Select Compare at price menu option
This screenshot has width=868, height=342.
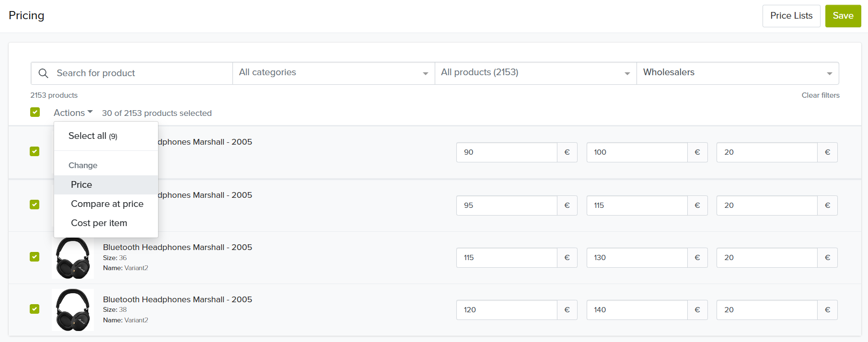(107, 204)
